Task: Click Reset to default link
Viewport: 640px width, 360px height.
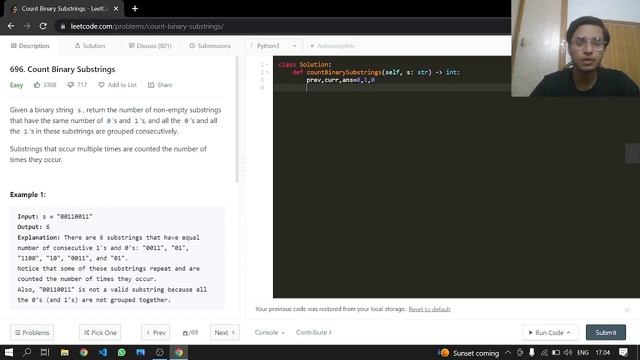Action: pos(429,309)
